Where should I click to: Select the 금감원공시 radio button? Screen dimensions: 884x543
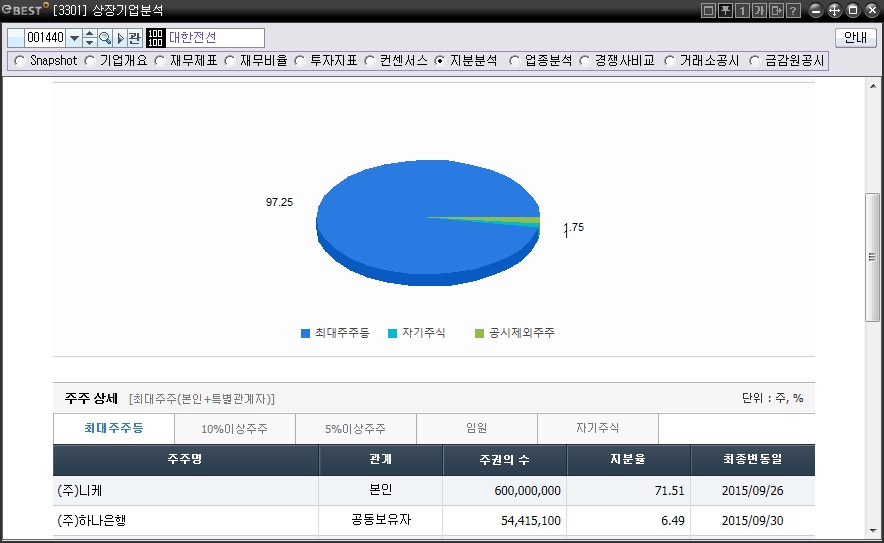(755, 61)
